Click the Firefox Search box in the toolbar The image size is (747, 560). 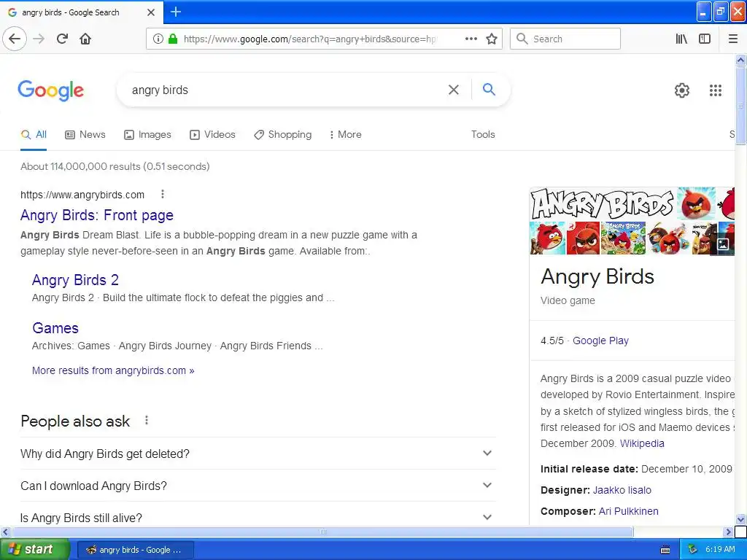click(x=565, y=39)
